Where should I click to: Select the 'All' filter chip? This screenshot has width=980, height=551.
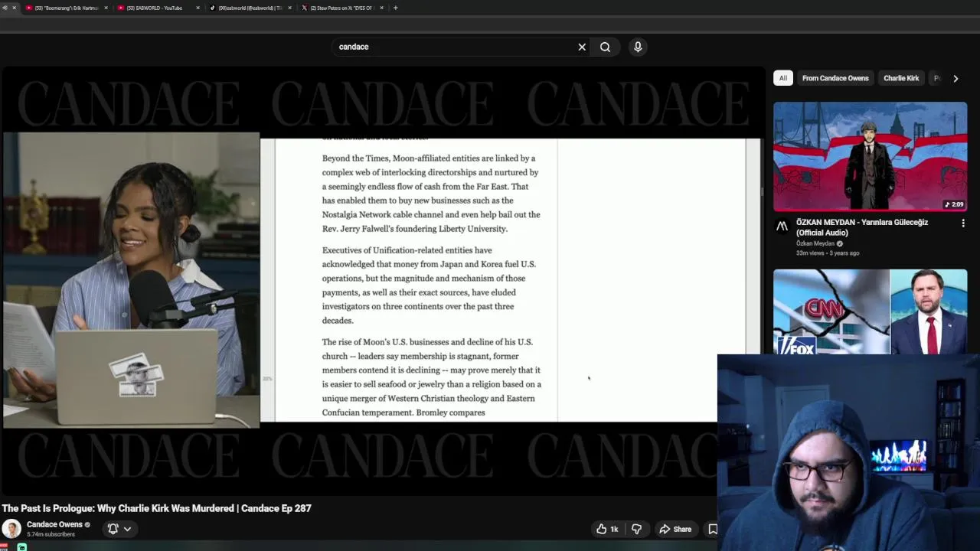pos(782,78)
